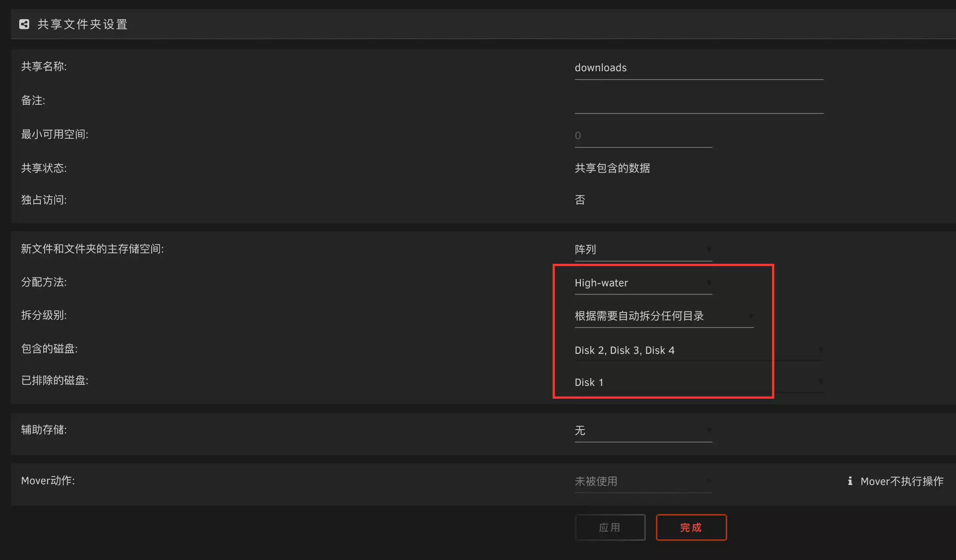
Task: Click the Mover动作 dropdown showing 未被使用
Action: click(x=643, y=481)
